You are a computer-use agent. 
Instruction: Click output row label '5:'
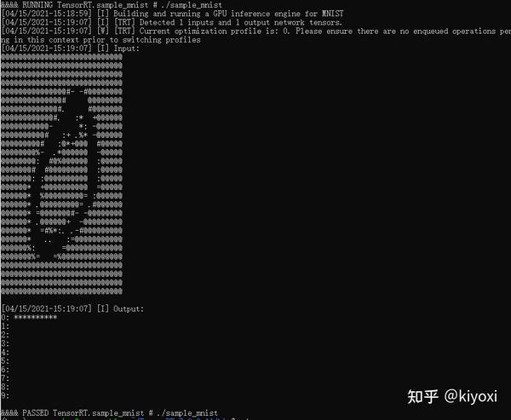(x=5, y=360)
